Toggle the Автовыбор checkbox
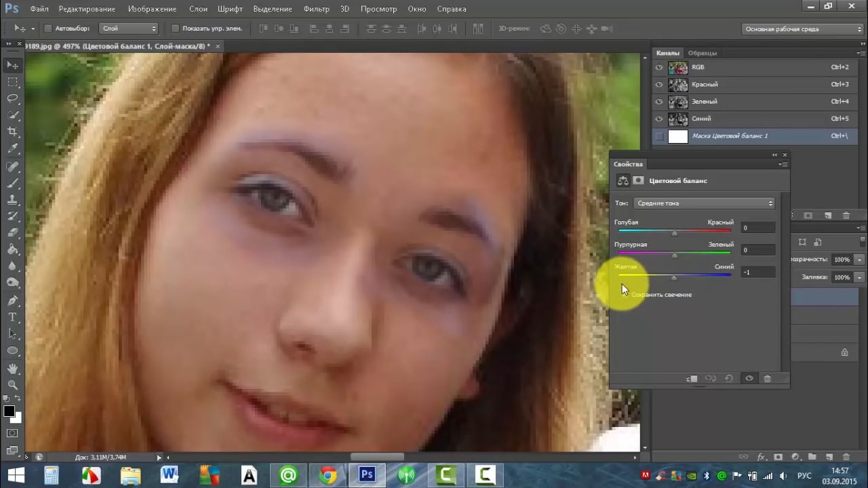The width and height of the screenshot is (868, 488). (x=48, y=28)
